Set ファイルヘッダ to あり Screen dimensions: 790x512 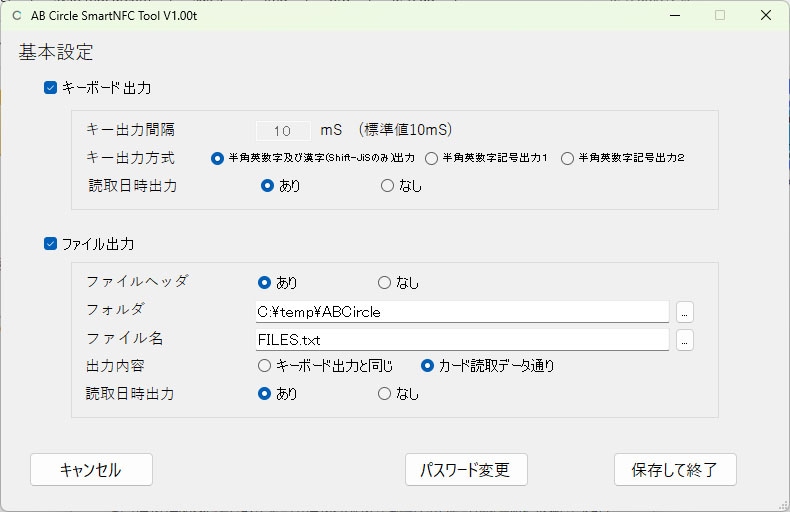coord(265,283)
